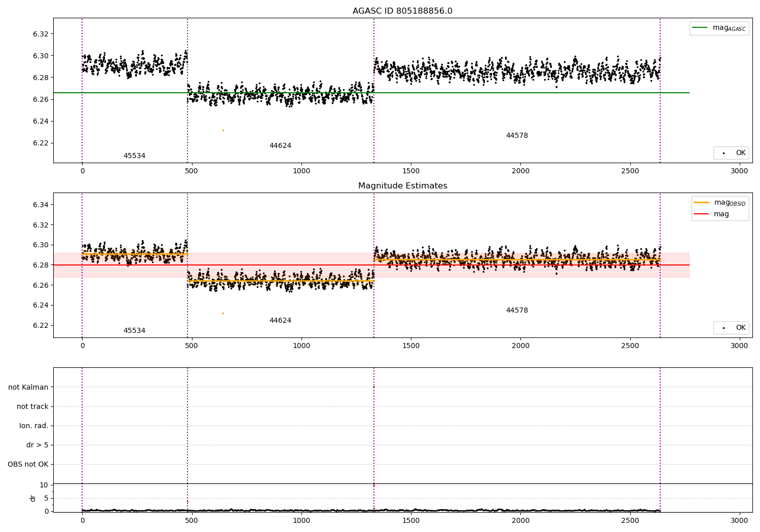This screenshot has width=760, height=532.
Task: Click the red marker near 10 in dr panel
Action: coord(374,485)
